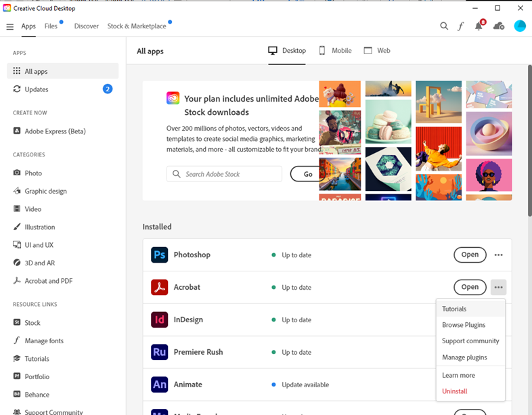Click the InDesign app icon
This screenshot has width=532, height=415.
(x=160, y=320)
